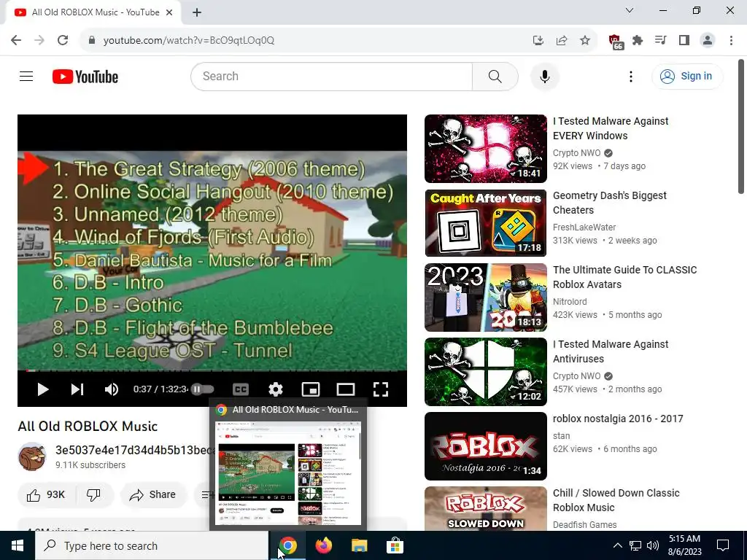Screen dimensions: 747x560
Task: Open Nitrolord channel link
Action: point(570,301)
